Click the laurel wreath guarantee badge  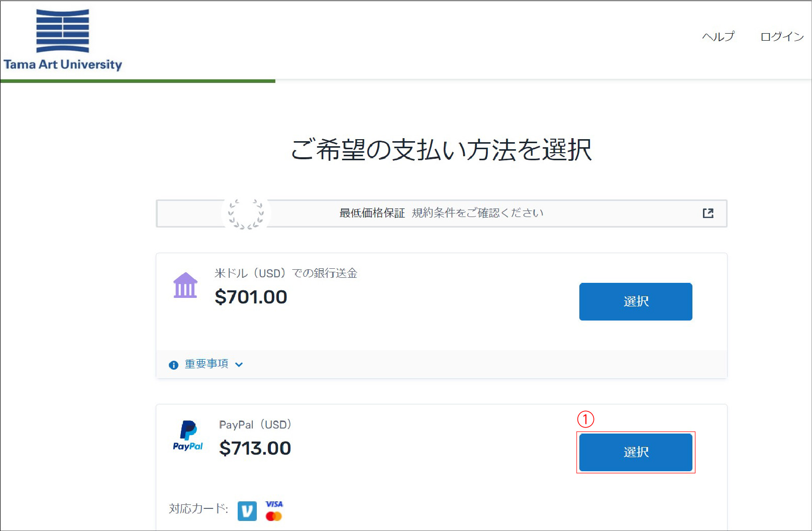[246, 214]
